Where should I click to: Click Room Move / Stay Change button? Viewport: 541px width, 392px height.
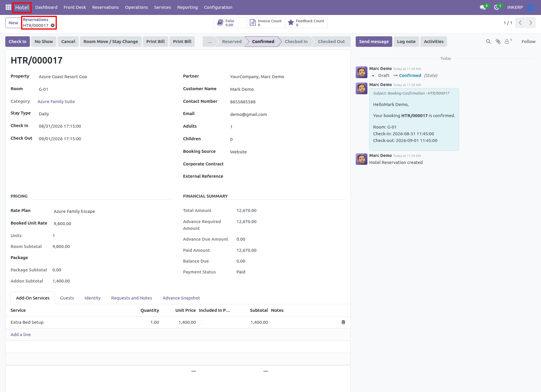[111, 42]
